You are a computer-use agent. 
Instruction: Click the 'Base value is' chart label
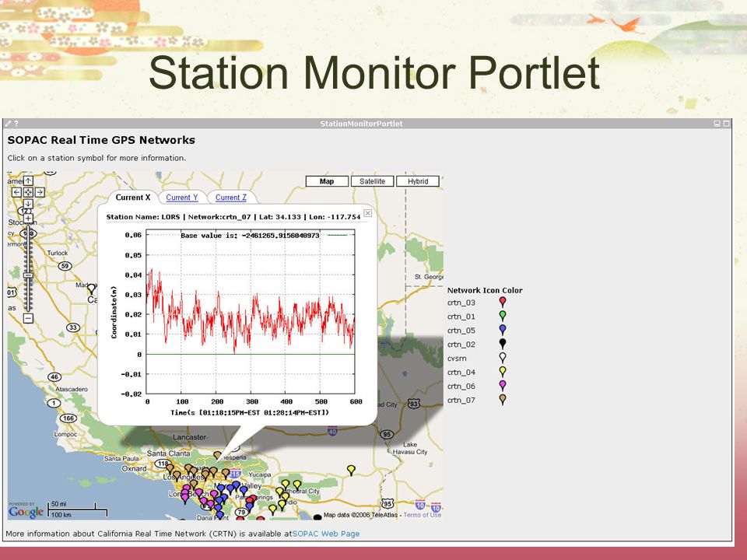click(250, 235)
